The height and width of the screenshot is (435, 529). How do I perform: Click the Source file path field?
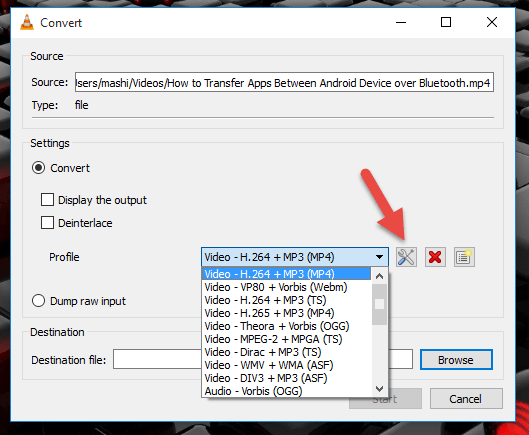click(284, 82)
